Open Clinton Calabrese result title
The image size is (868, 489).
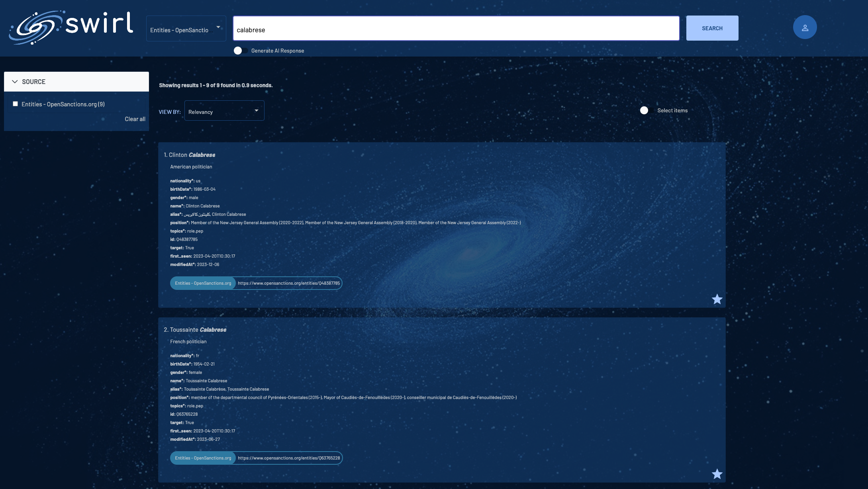192,155
